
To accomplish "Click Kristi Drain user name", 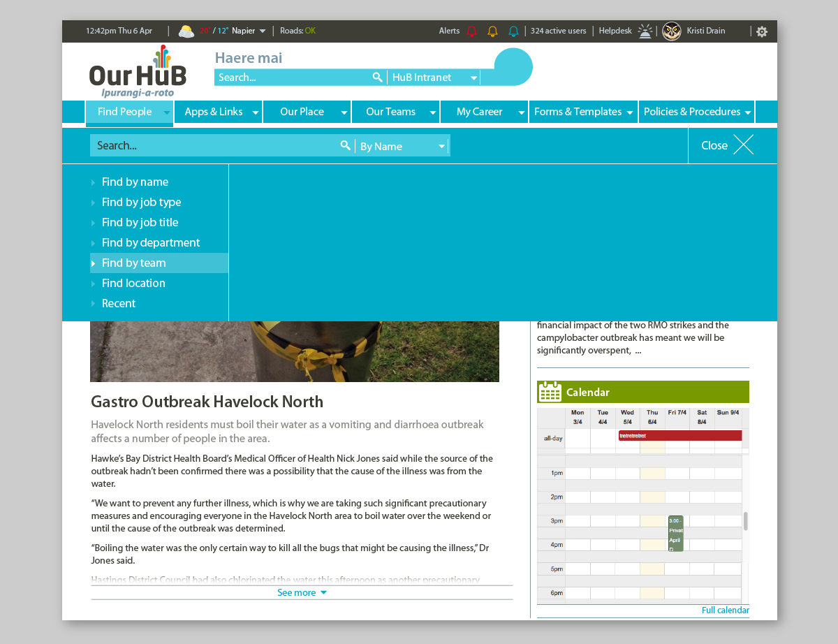I will (x=706, y=31).
